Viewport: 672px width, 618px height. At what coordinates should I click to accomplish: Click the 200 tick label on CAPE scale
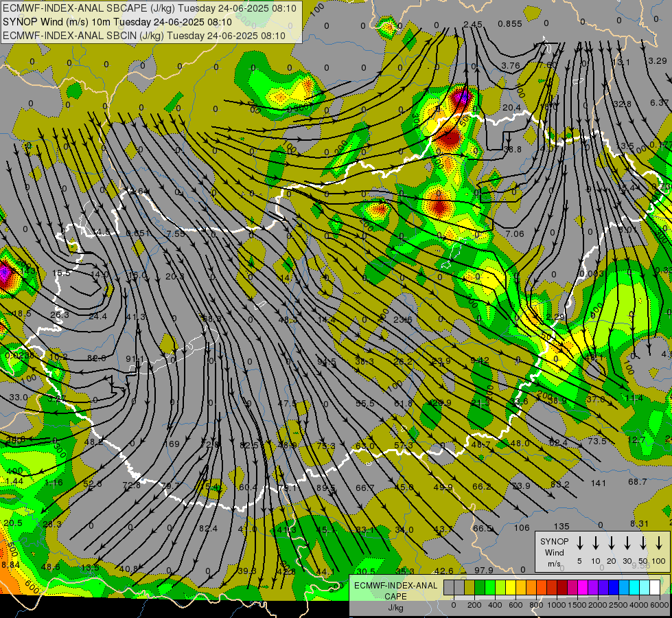[474, 605]
